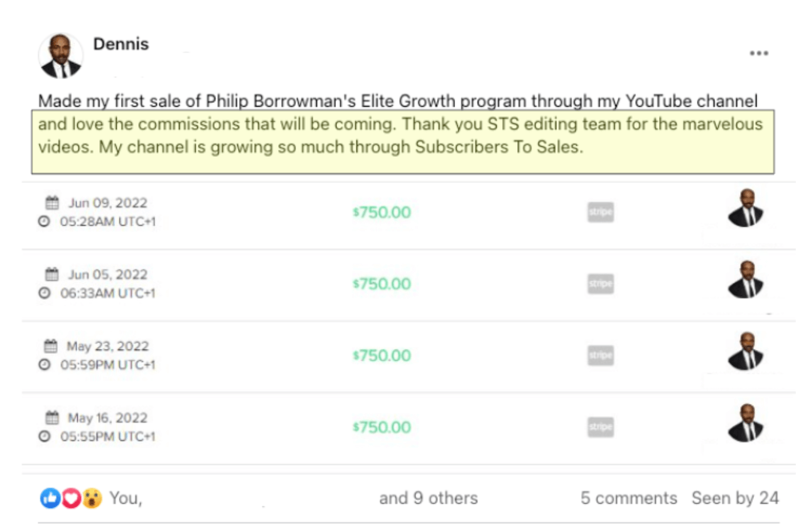The height and width of the screenshot is (532, 796).
Task: Open the 5 comments link
Action: click(x=629, y=498)
